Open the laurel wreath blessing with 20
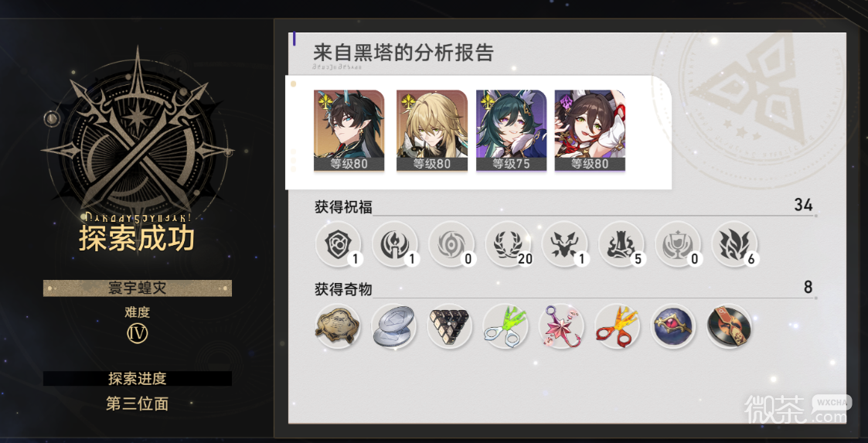The image size is (868, 443). 508,244
